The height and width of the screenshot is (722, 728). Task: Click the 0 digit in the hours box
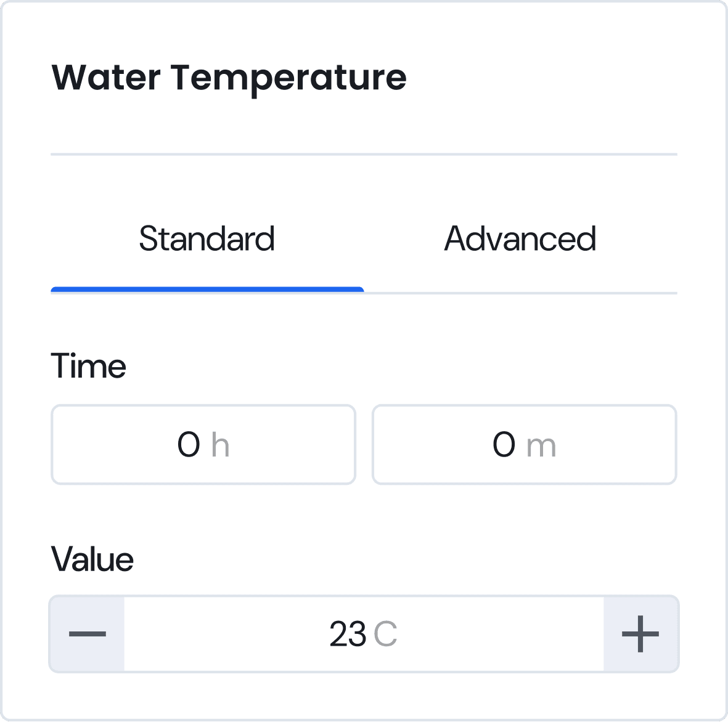(x=189, y=445)
